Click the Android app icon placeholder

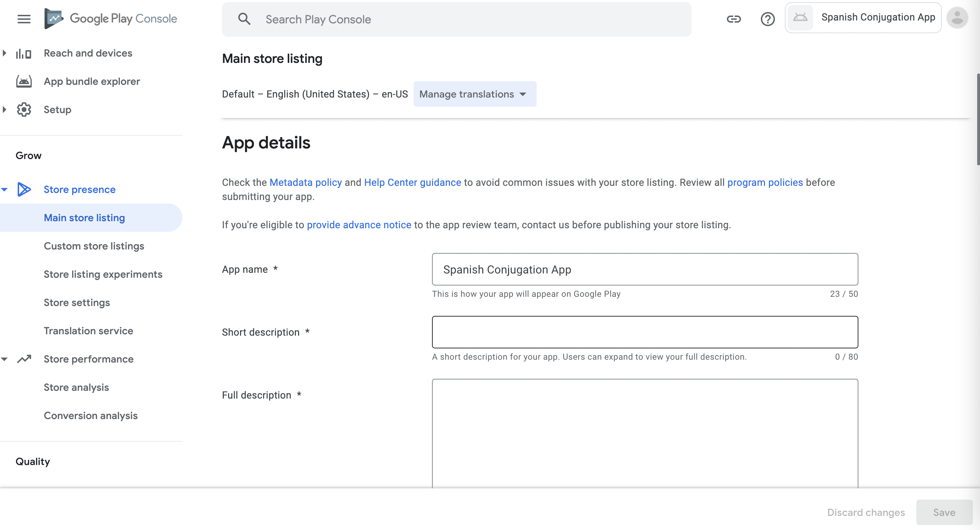[800, 18]
